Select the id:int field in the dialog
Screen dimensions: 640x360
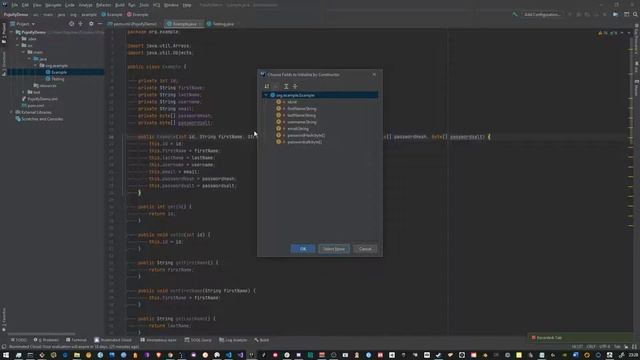point(292,102)
